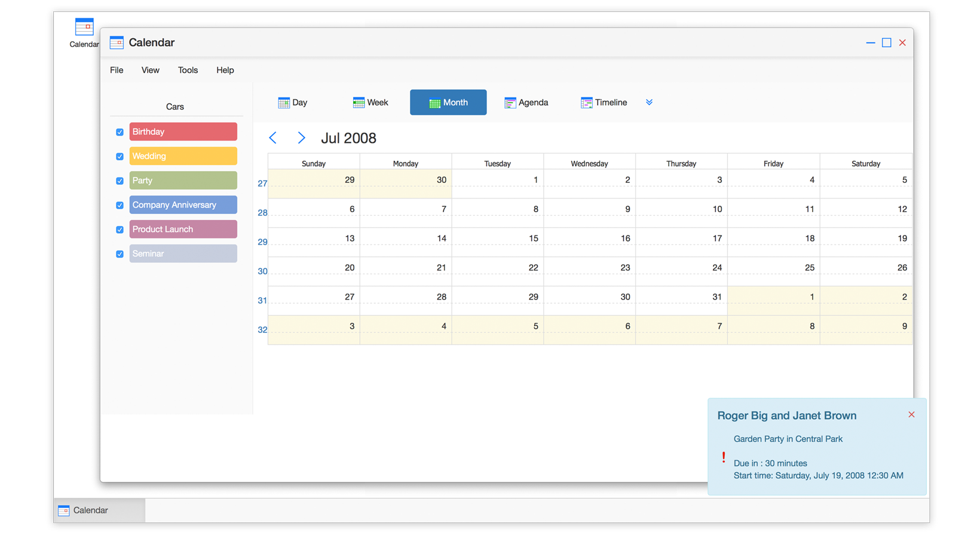Open the Agenda view icon

pyautogui.click(x=510, y=103)
